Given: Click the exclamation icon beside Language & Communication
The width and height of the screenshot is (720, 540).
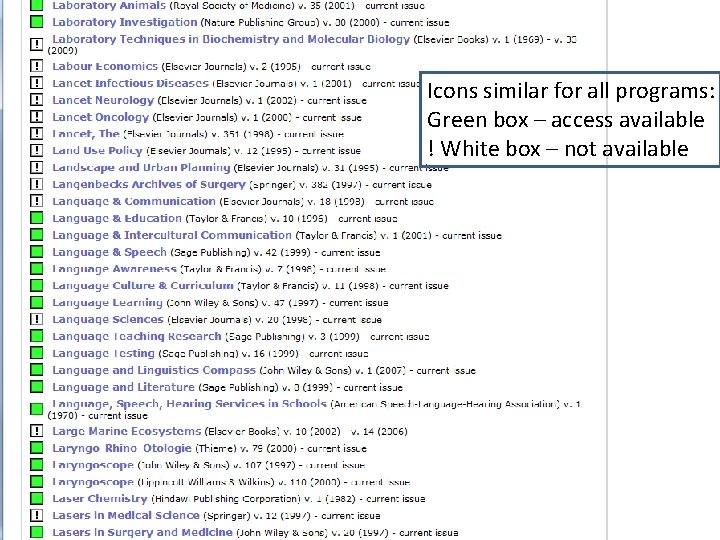Looking at the screenshot, I should (36, 201).
